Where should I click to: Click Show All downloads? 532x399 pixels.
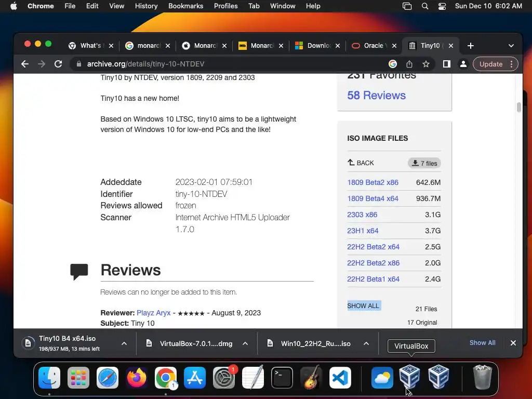(x=482, y=343)
